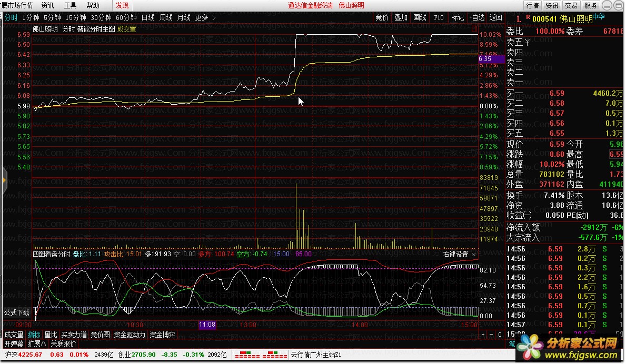Click the left edge panel expand arrow

(4, 180)
